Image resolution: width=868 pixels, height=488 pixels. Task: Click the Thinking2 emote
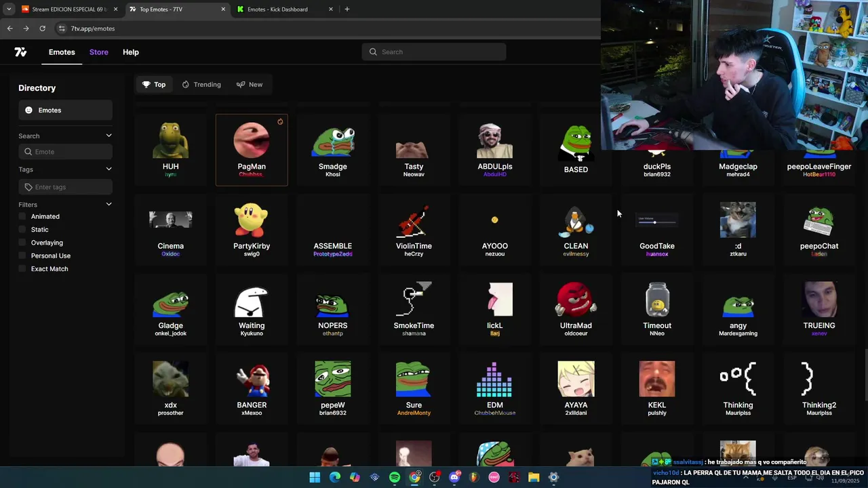coord(819,388)
